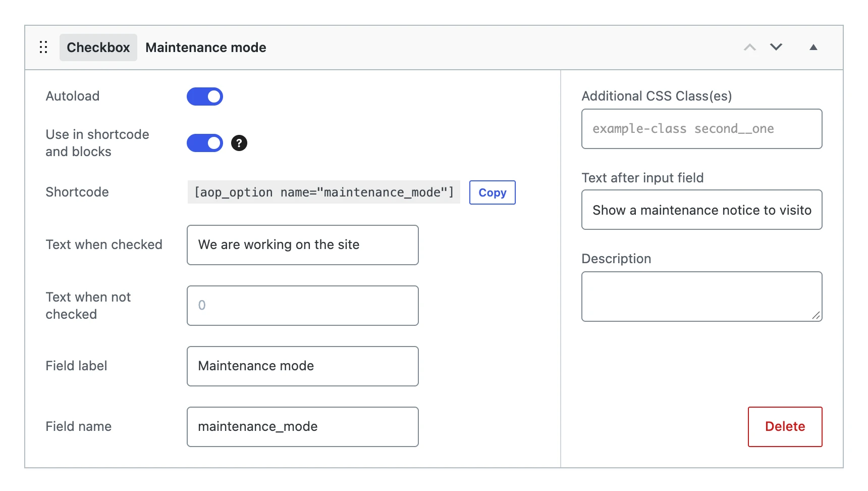Click the help question mark icon

[239, 143]
